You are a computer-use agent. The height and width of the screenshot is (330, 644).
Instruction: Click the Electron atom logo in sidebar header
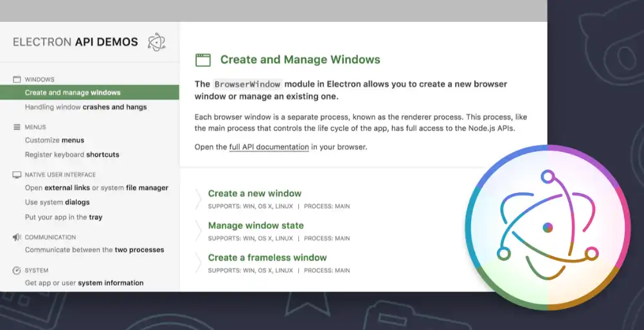tap(156, 42)
